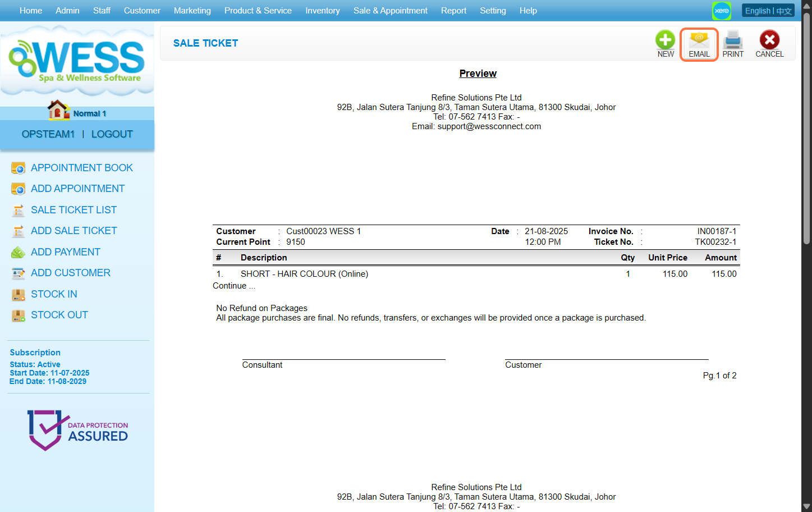812x512 pixels.
Task: Expand the Marketing menu dropdown
Action: point(192,11)
